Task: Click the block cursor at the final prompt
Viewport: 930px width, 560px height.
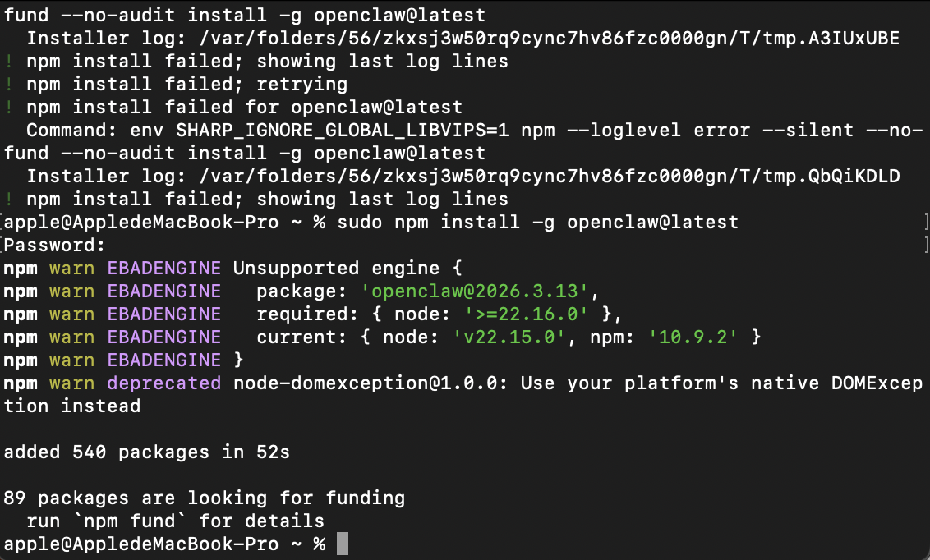Action: [x=343, y=544]
